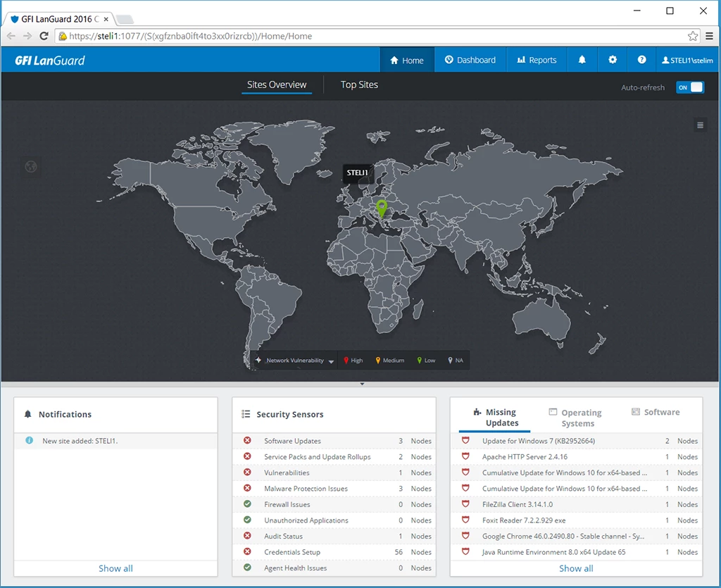Open the map hamburger menu icon
The height and width of the screenshot is (588, 721).
pos(700,125)
